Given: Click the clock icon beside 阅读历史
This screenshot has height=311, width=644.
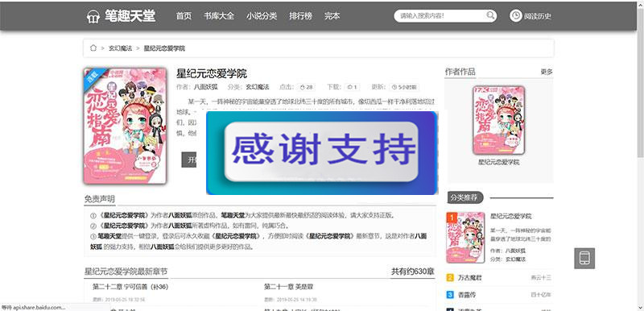Looking at the screenshot, I should click(x=516, y=16).
